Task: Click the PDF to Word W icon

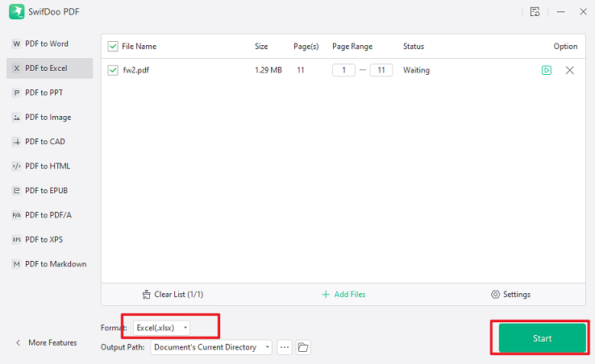Action: (16, 44)
